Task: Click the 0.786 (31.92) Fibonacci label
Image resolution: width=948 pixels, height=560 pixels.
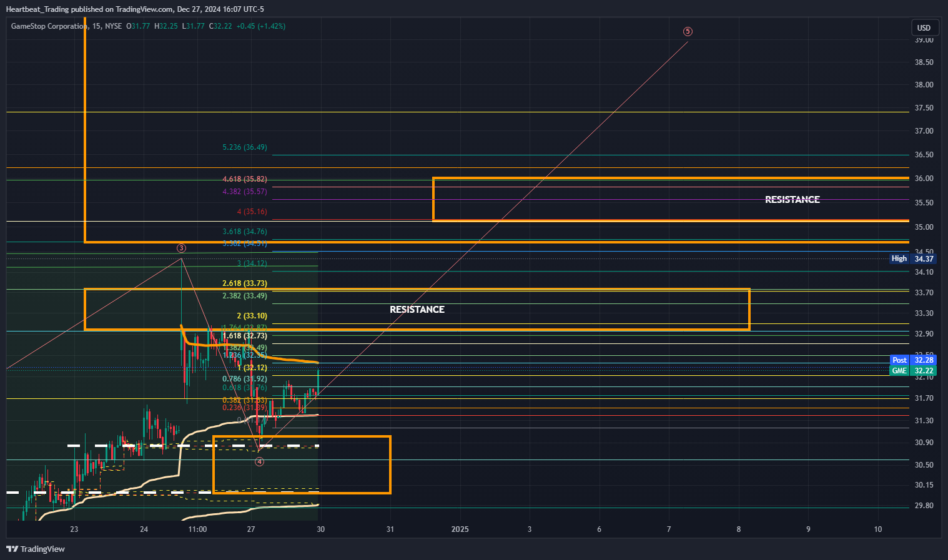Action: [x=245, y=379]
